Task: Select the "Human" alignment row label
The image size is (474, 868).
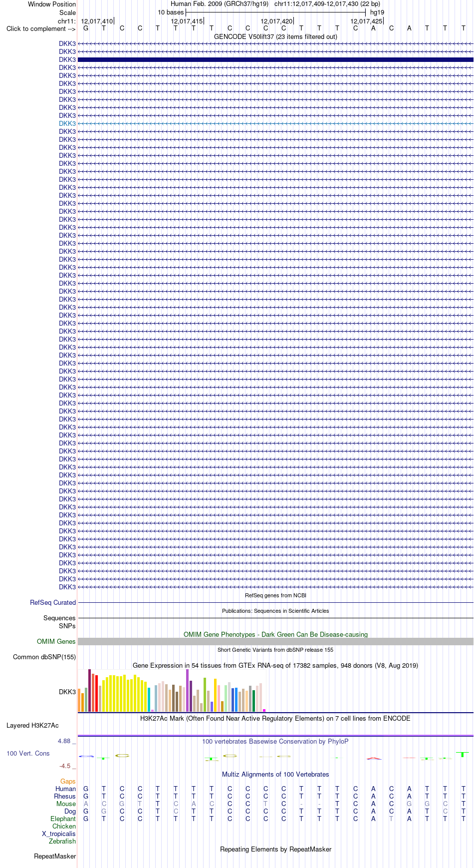Action: point(65,789)
